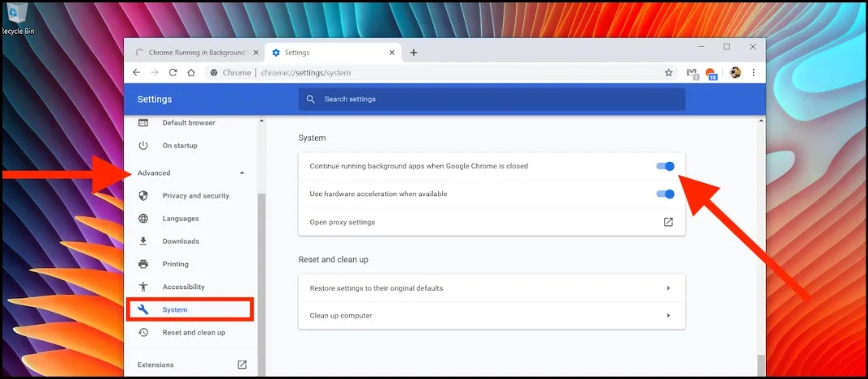This screenshot has height=379, width=868.
Task: Minimize the Chrome window
Action: click(x=701, y=47)
